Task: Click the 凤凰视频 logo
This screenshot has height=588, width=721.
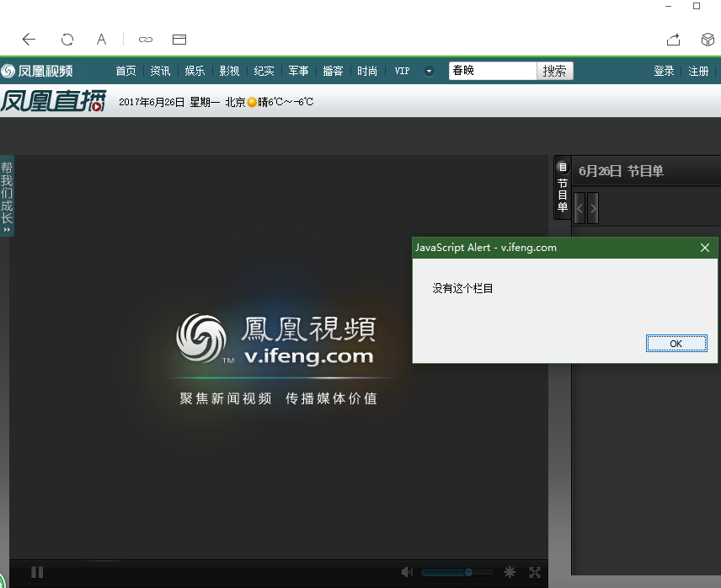Action: click(x=37, y=71)
